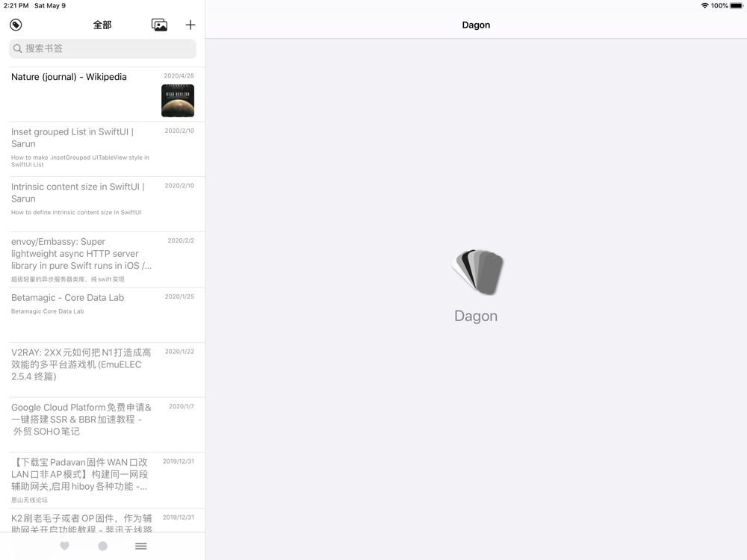
Task: Show favorites with the heart icon
Action: (x=65, y=546)
